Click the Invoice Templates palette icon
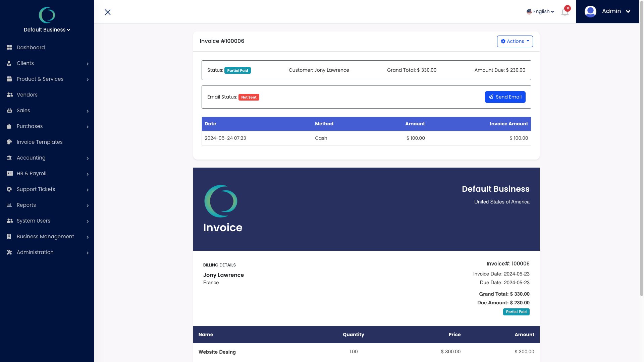 click(x=9, y=142)
